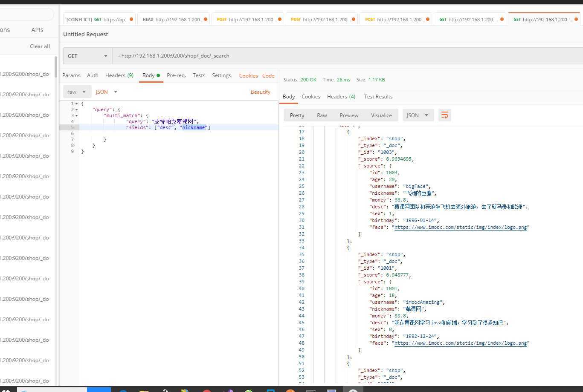Switch to the [CONFLICT] GET request tab
This screenshot has width=583, height=392.
[x=99, y=20]
